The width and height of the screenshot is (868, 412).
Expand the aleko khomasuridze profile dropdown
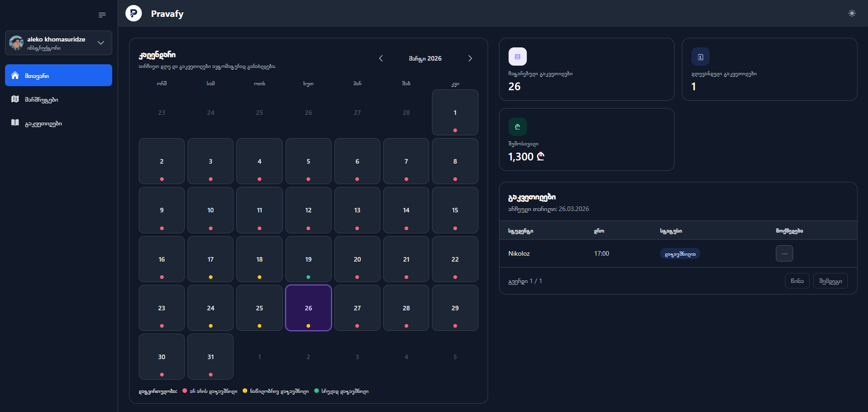(101, 43)
